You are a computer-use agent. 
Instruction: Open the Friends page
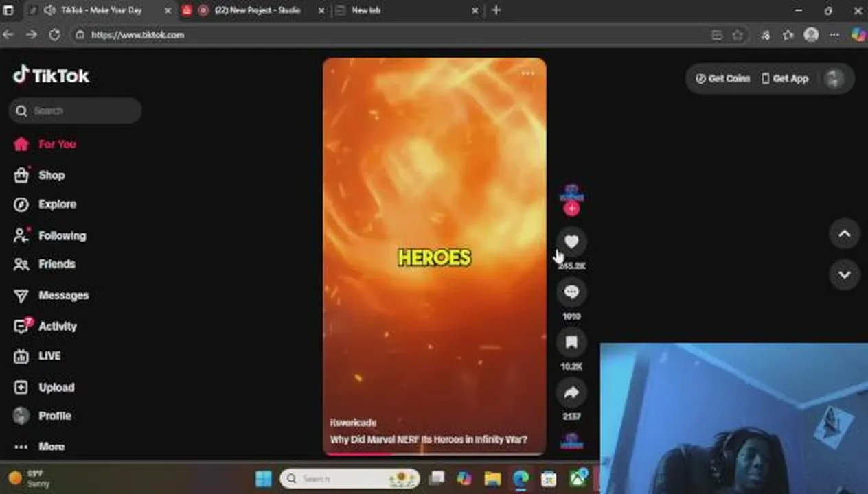[44, 264]
